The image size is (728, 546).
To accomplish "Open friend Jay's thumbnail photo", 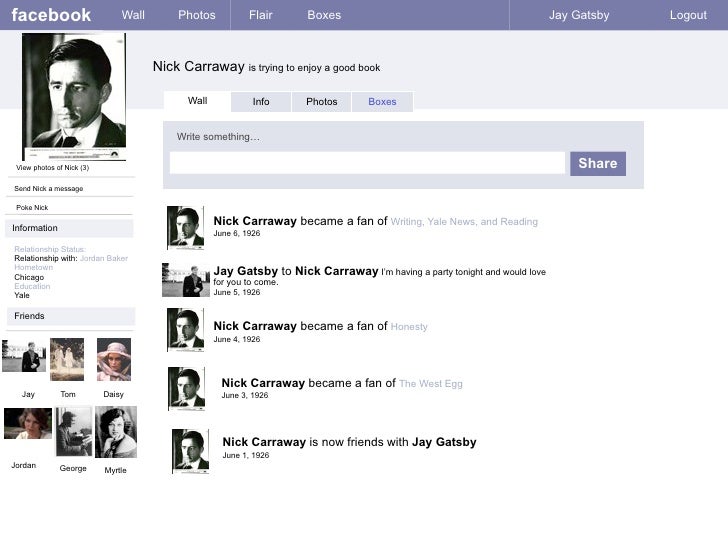I will [24, 356].
